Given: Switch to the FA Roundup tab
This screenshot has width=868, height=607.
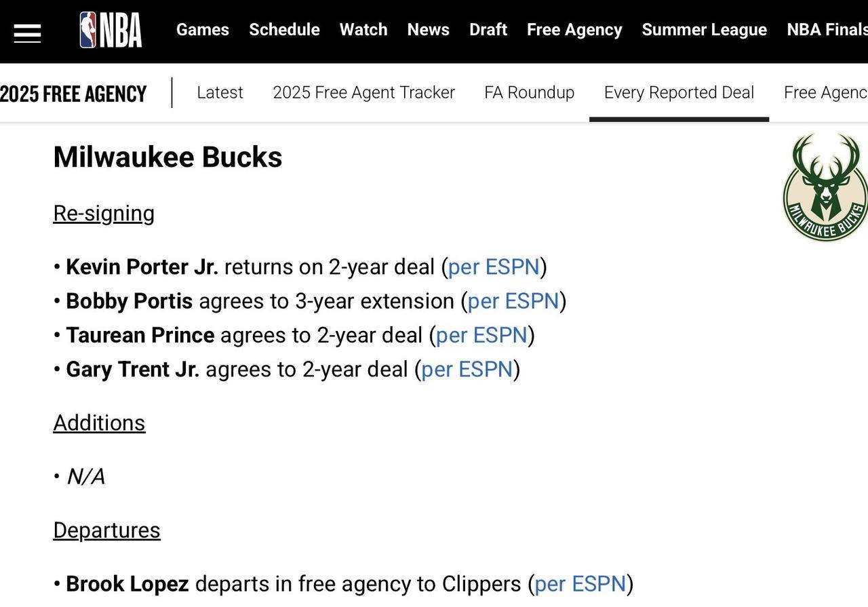Looking at the screenshot, I should point(530,92).
